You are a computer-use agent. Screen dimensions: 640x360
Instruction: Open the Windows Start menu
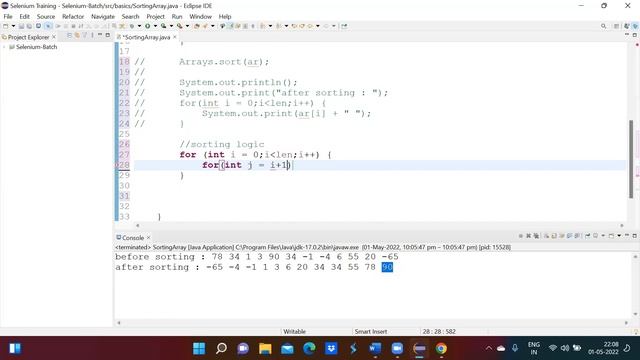coord(199,348)
